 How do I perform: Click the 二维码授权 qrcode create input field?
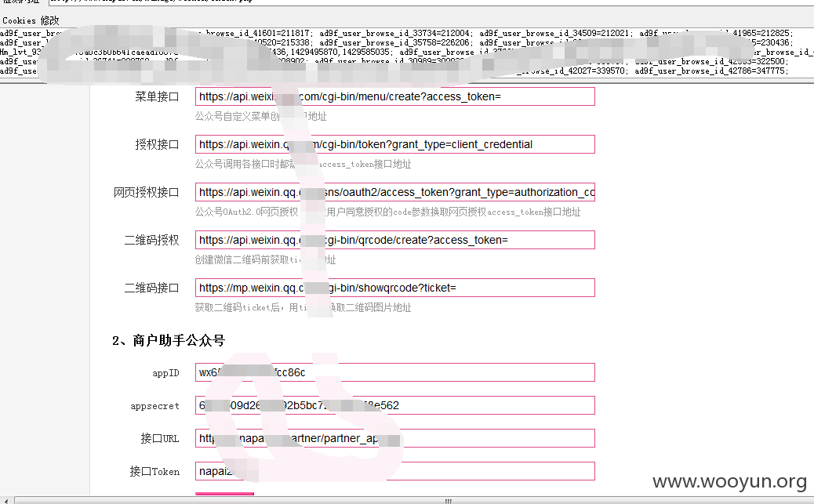pyautogui.click(x=394, y=240)
